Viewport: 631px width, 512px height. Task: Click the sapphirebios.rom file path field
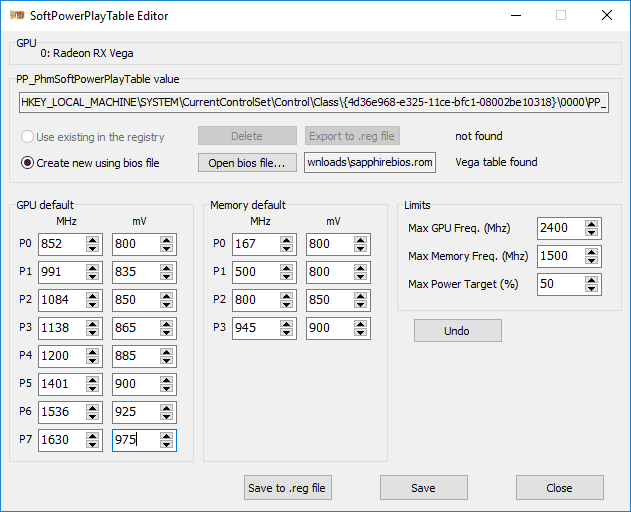click(370, 162)
